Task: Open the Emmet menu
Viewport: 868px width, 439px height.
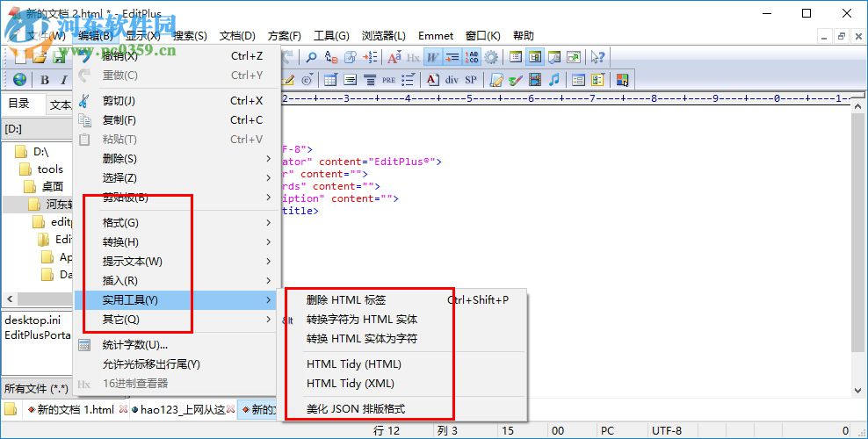Action: pos(436,36)
